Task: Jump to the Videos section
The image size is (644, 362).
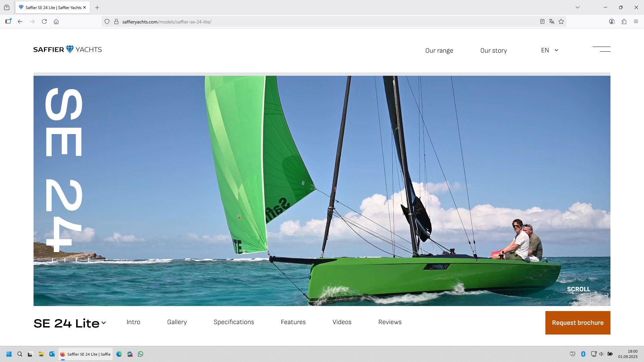Action: (x=342, y=322)
